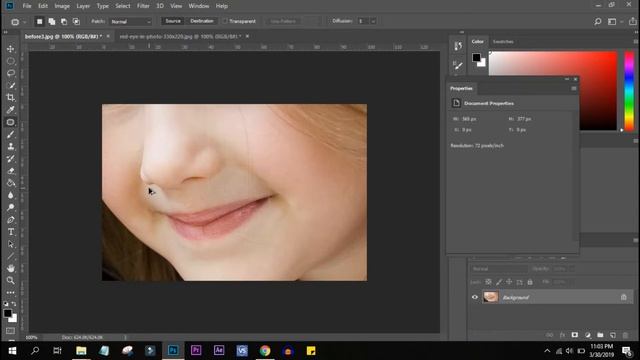Select the History Brush tool
Screen dimensions: 640x360
pos(11,159)
